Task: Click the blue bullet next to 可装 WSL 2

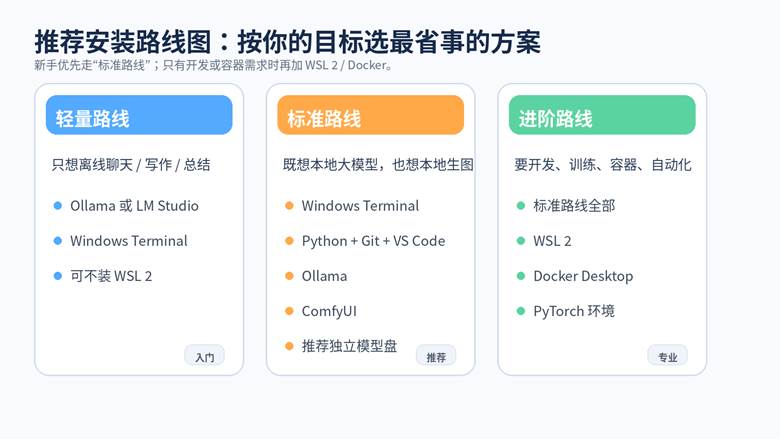Action: [57, 276]
